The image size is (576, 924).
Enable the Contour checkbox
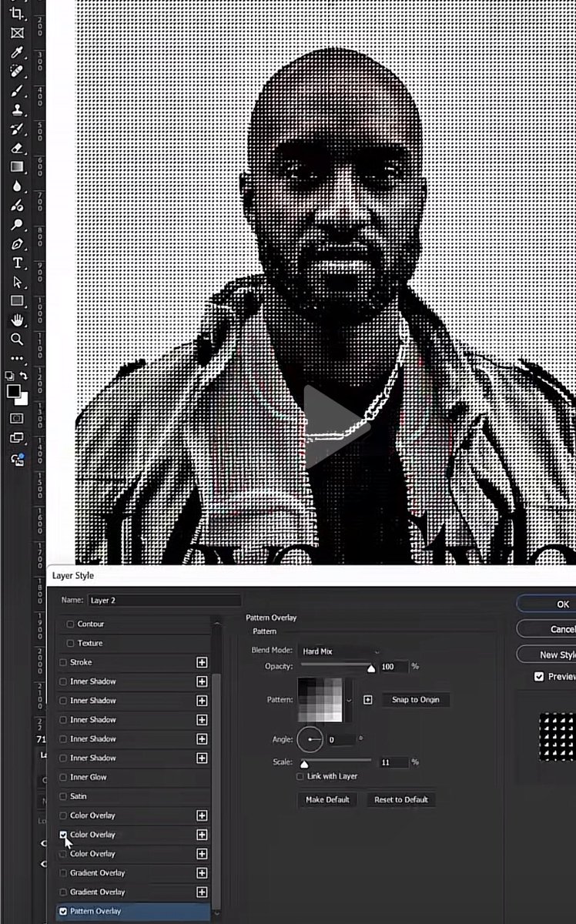pos(71,624)
